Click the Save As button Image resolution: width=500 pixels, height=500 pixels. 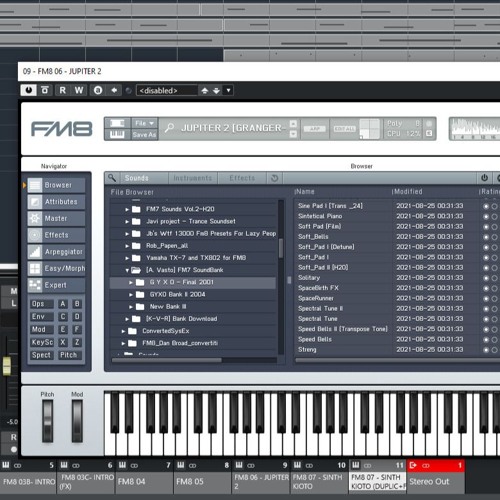(144, 135)
